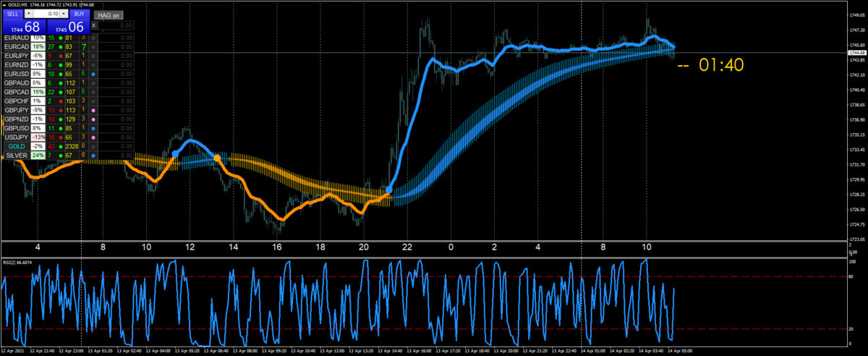This screenshot has width=868, height=356.
Task: Click the 0.10 volume input field
Action: (x=47, y=14)
